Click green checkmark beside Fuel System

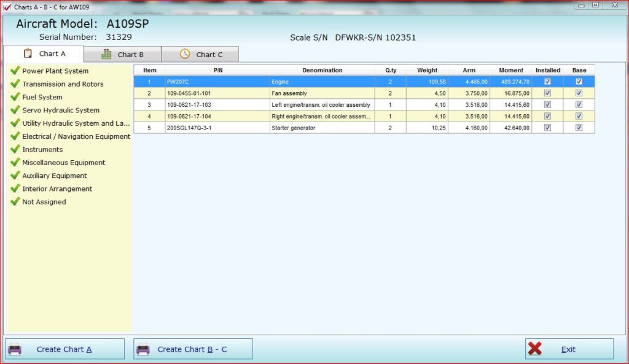(x=15, y=97)
